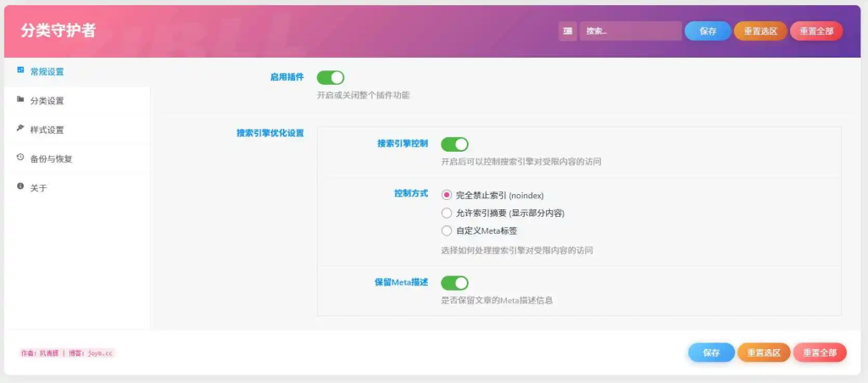This screenshot has height=383, width=868.
Task: Select 允许索引摘要 radio option
Action: (x=447, y=213)
